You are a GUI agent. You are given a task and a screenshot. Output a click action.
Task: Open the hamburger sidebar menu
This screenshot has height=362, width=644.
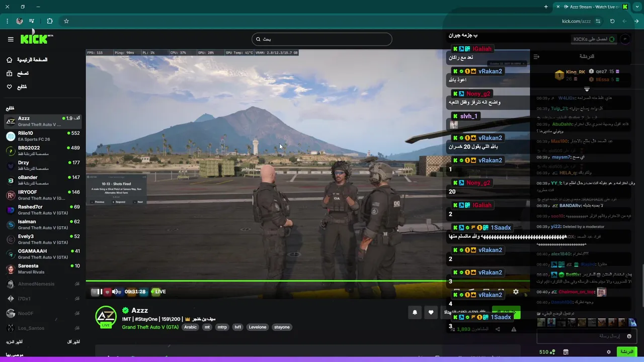(x=11, y=39)
